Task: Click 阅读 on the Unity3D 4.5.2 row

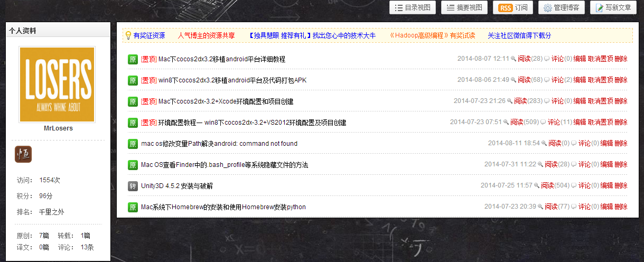Action: [x=547, y=185]
